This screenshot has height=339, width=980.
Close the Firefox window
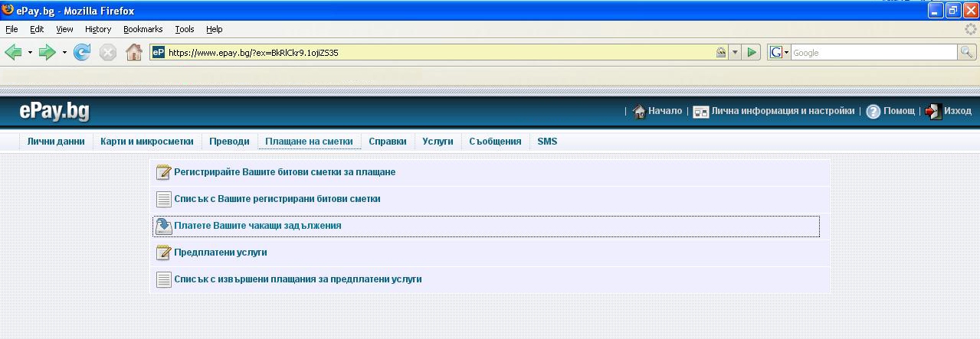(970, 11)
